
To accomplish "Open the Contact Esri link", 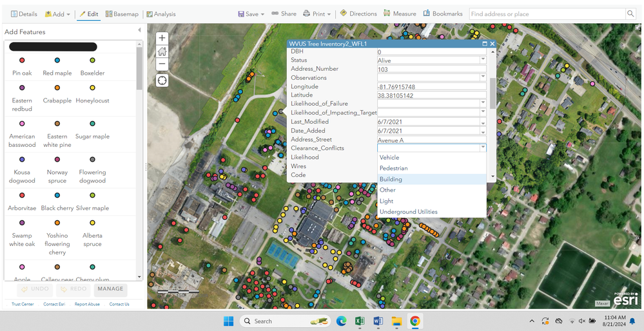I will coord(54,305).
